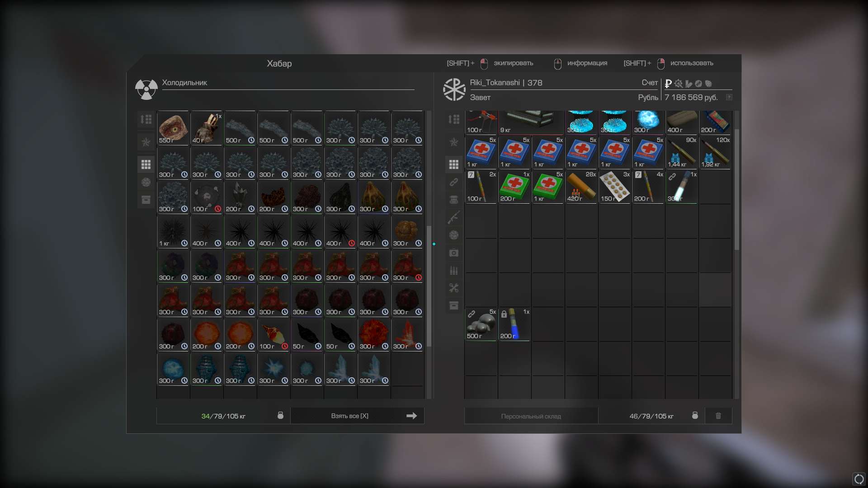Click the weight icon beside 34/79/105 кг
The image size is (868, 488).
click(x=280, y=415)
